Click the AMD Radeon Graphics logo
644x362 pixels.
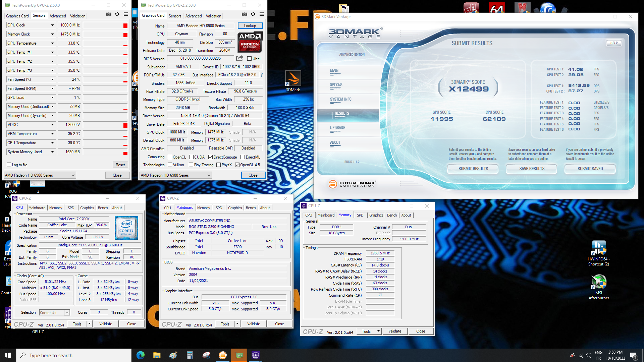click(x=250, y=42)
